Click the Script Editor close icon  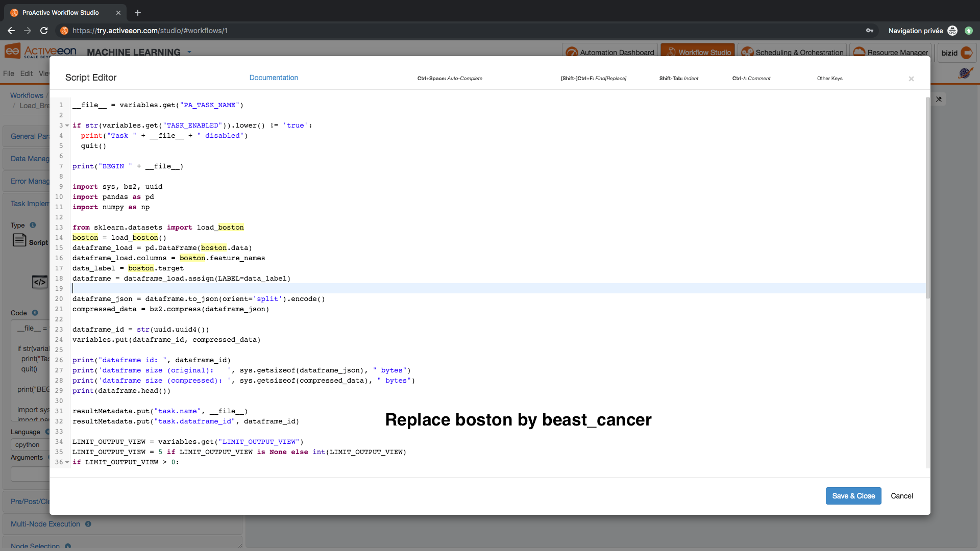click(x=911, y=78)
